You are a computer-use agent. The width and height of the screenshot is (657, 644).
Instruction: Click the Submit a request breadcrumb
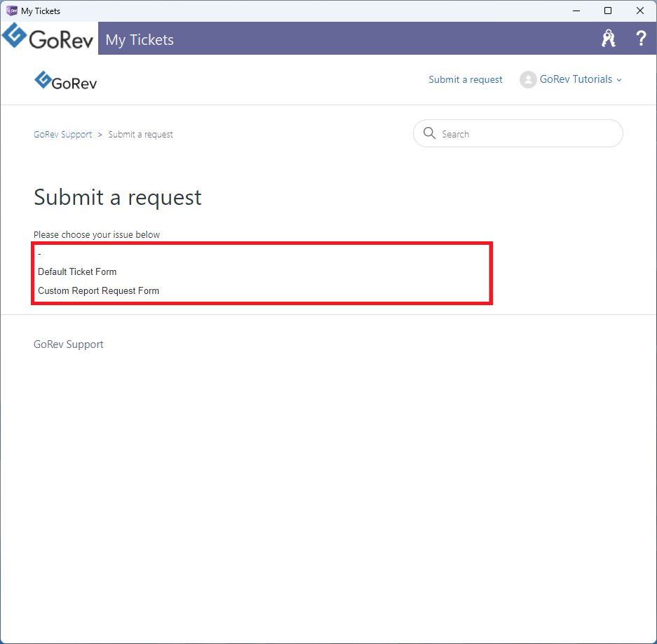[140, 135]
